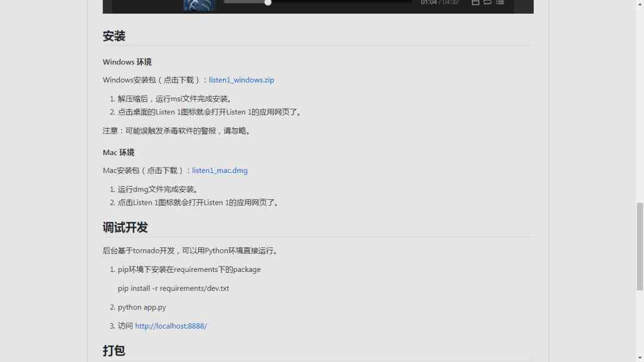Image resolution: width=644 pixels, height=362 pixels.
Task: Click the scrollbar up arrow
Action: (640, 4)
